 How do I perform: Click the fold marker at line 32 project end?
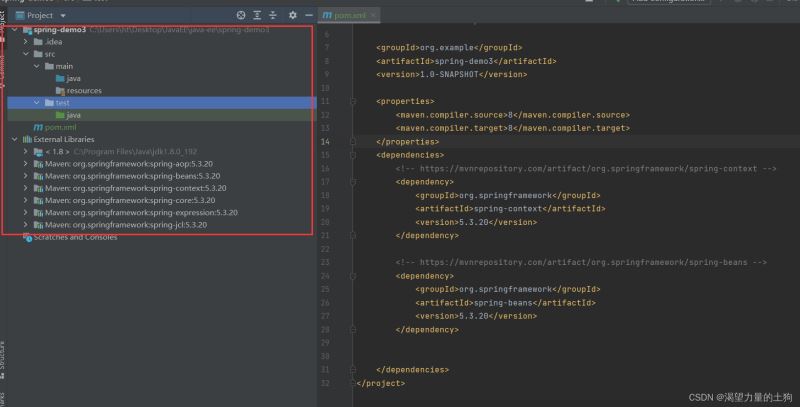point(353,383)
